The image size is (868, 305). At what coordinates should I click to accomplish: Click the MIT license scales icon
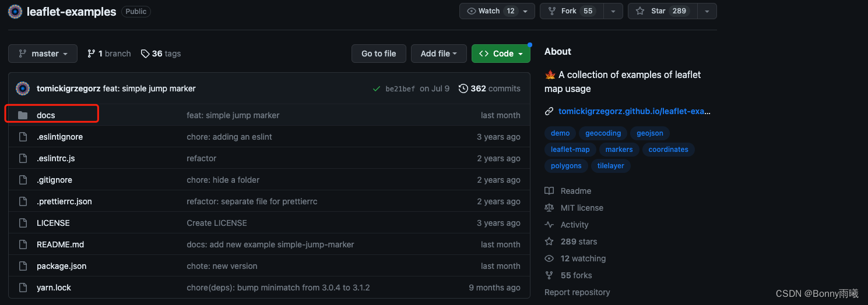[x=549, y=208]
